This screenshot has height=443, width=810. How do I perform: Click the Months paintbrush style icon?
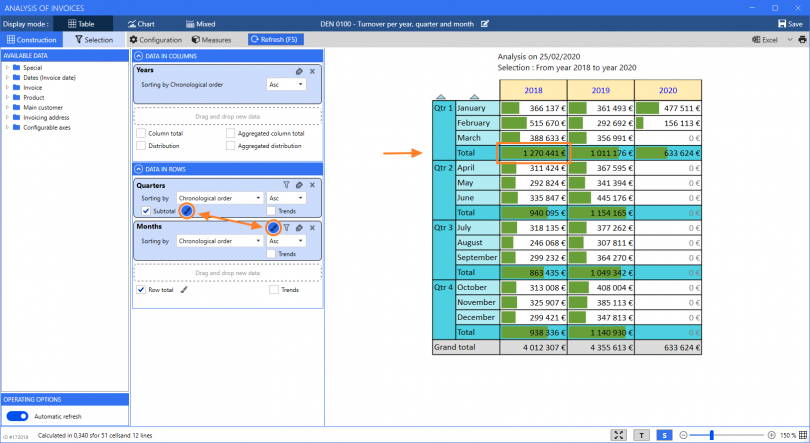[273, 227]
